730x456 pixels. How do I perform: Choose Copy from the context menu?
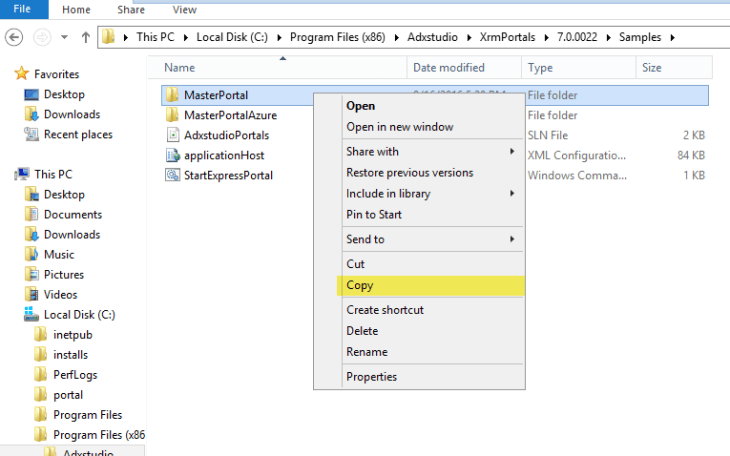360,285
